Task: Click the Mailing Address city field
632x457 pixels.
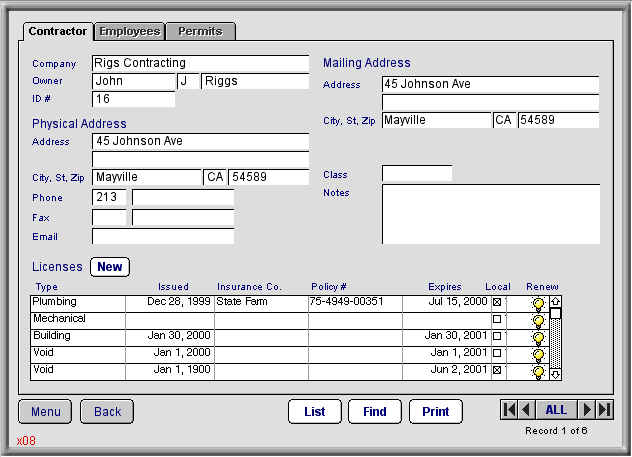Action: pos(437,120)
